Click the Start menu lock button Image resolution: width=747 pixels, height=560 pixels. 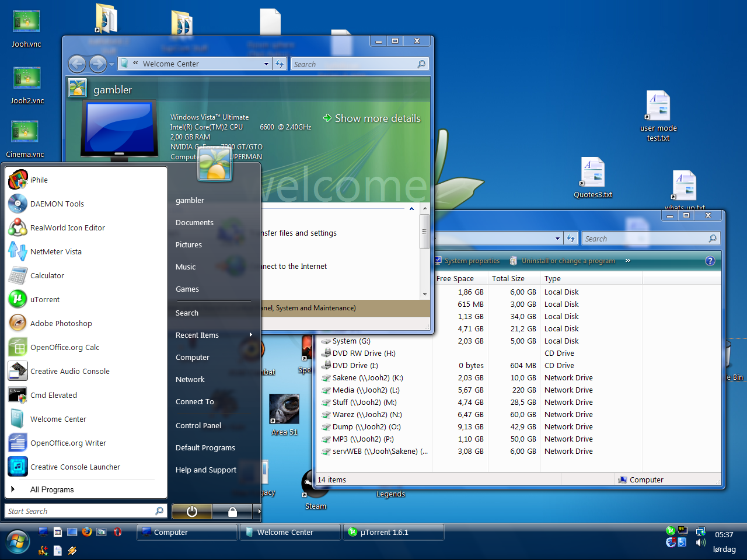tap(232, 512)
